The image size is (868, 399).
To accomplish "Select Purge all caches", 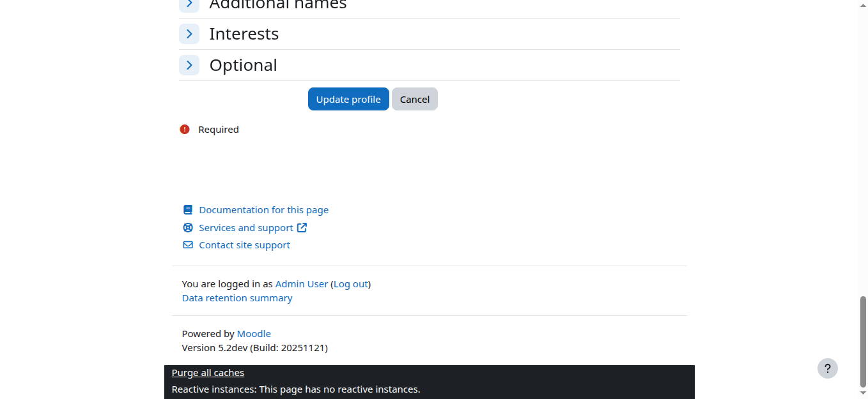I will pos(208,373).
